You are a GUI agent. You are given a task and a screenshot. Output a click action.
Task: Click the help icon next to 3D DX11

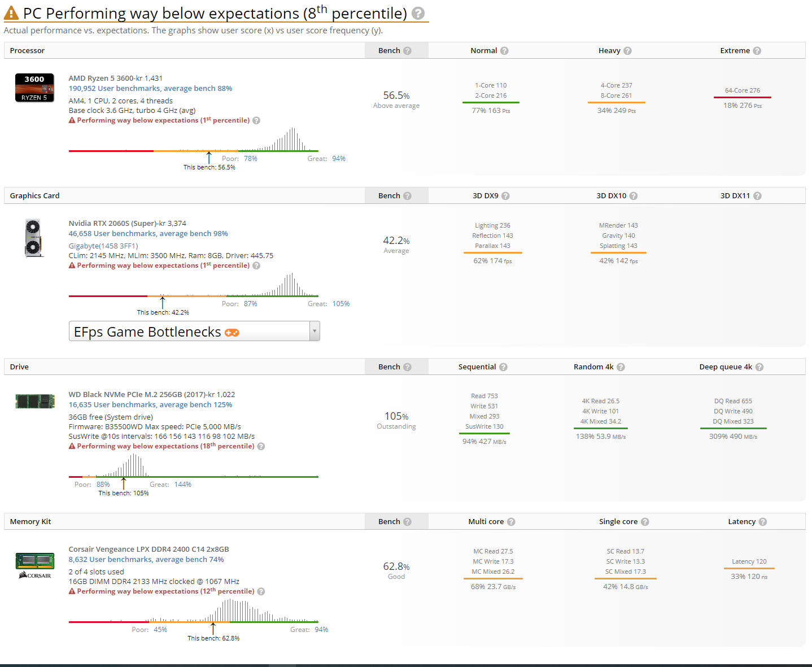tap(757, 196)
